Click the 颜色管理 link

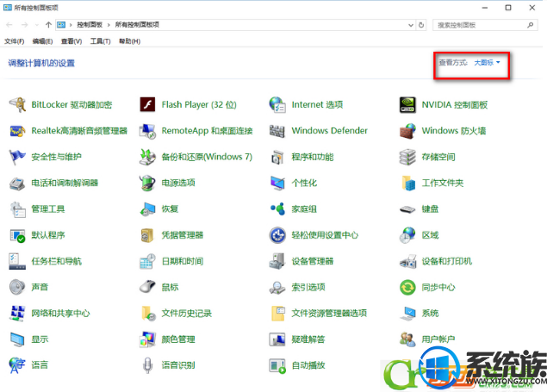178,339
